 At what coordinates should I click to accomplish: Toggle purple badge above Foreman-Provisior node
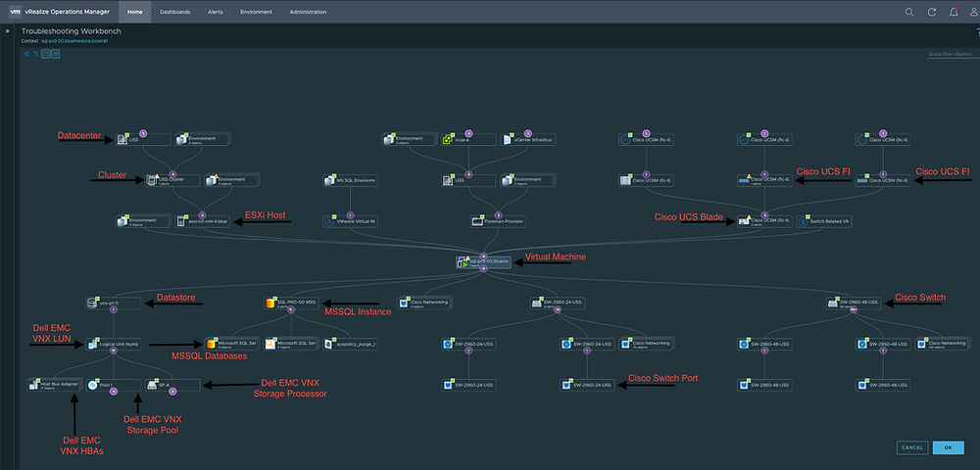498,214
